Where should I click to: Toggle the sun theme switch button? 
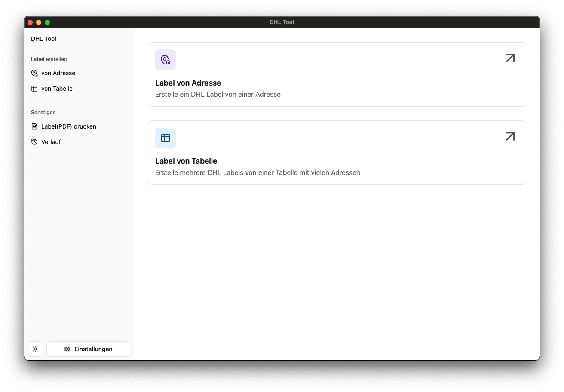(x=35, y=349)
